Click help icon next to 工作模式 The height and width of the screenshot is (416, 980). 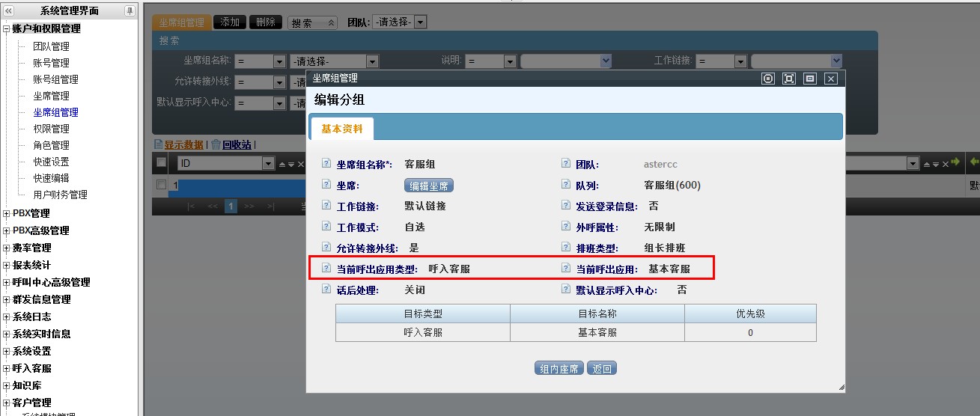(x=326, y=227)
